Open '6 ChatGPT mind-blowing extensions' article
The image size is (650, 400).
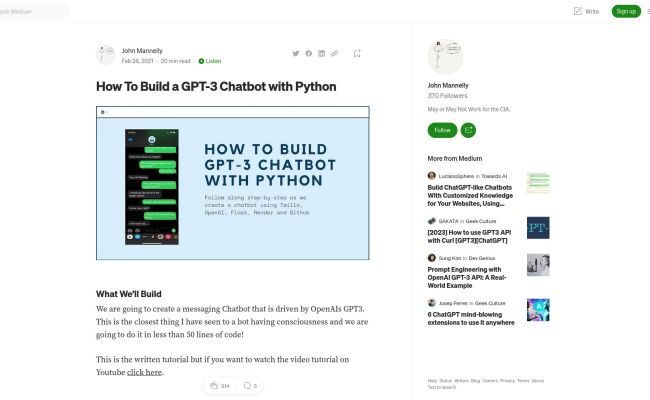coord(471,318)
